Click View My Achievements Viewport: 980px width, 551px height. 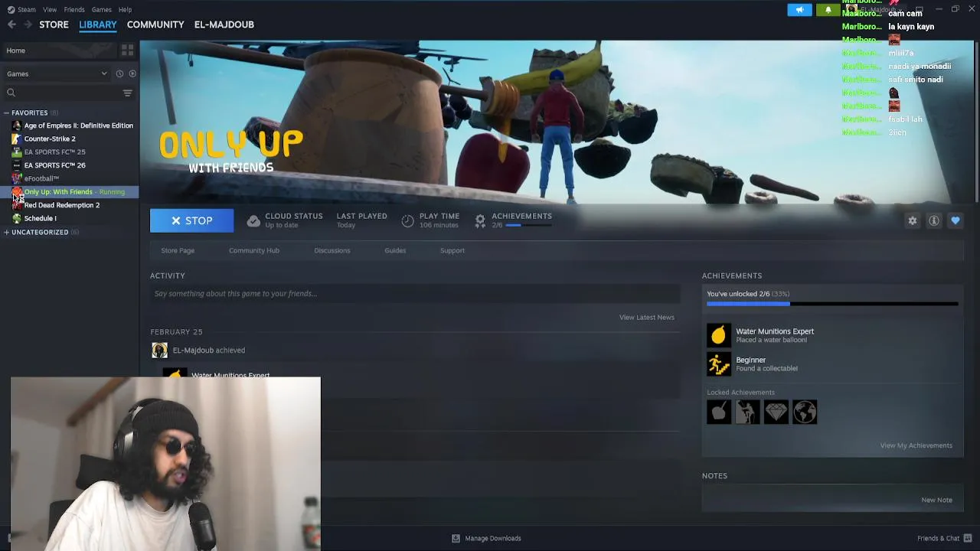click(916, 445)
